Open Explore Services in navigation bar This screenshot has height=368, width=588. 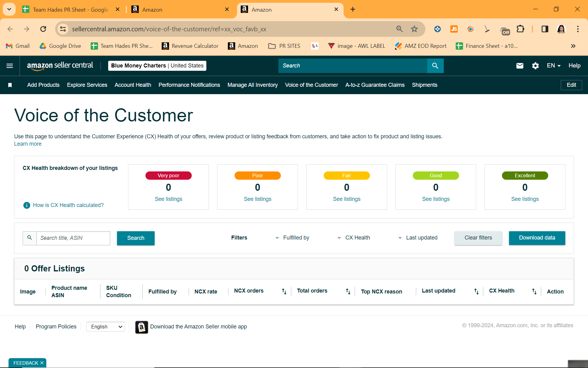click(x=87, y=85)
